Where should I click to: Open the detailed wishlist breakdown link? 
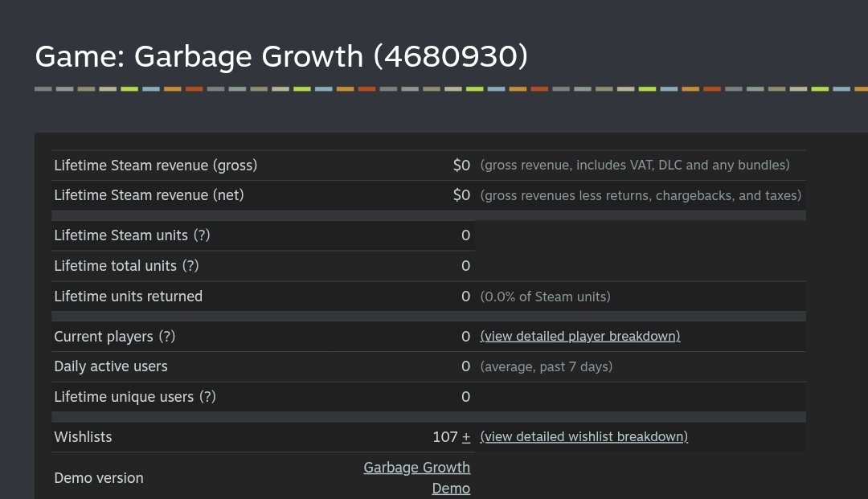tap(584, 436)
